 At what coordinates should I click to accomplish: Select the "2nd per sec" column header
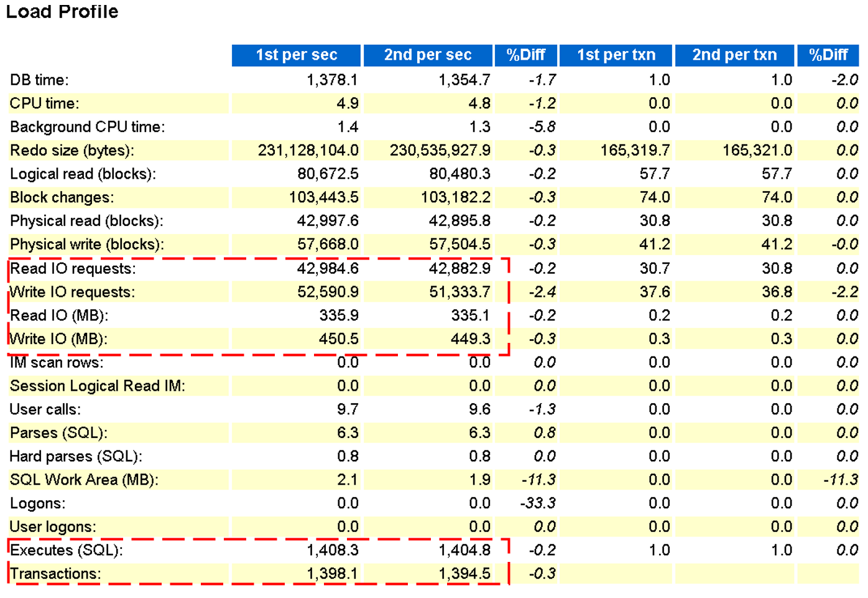[428, 55]
